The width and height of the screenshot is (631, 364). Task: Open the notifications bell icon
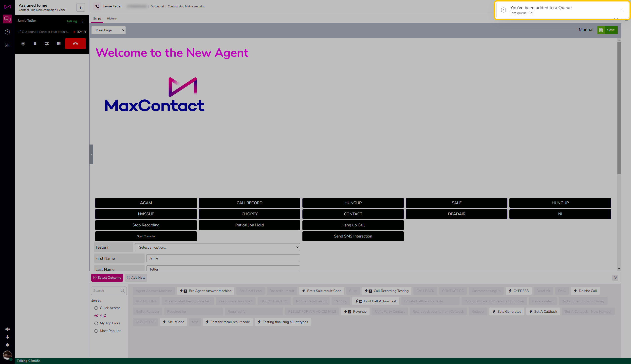[x=7, y=345]
